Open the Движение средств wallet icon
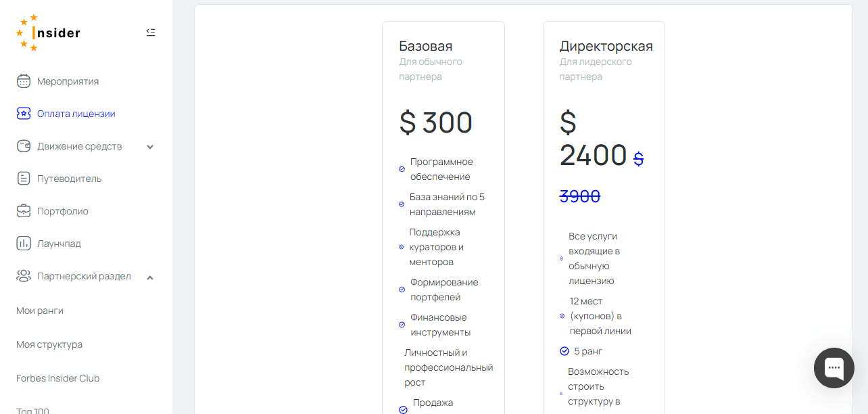The image size is (868, 414). pyautogui.click(x=23, y=145)
